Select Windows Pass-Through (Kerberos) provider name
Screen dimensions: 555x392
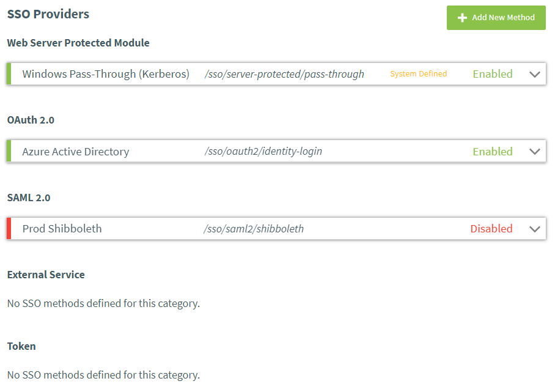[105, 74]
